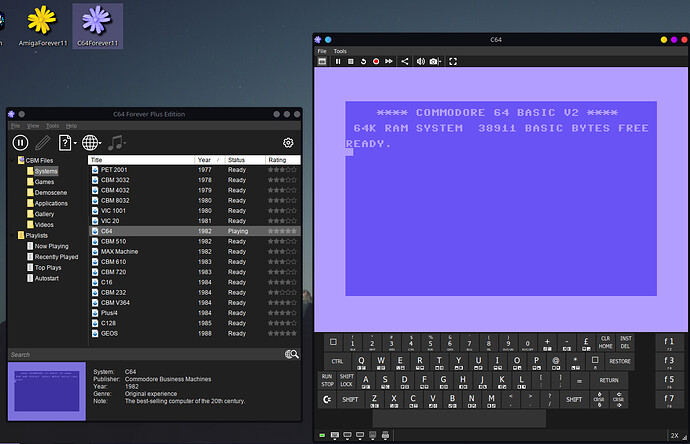Open settings gear in C64 Forever
Viewport: 690px width, 444px height.
click(x=288, y=143)
